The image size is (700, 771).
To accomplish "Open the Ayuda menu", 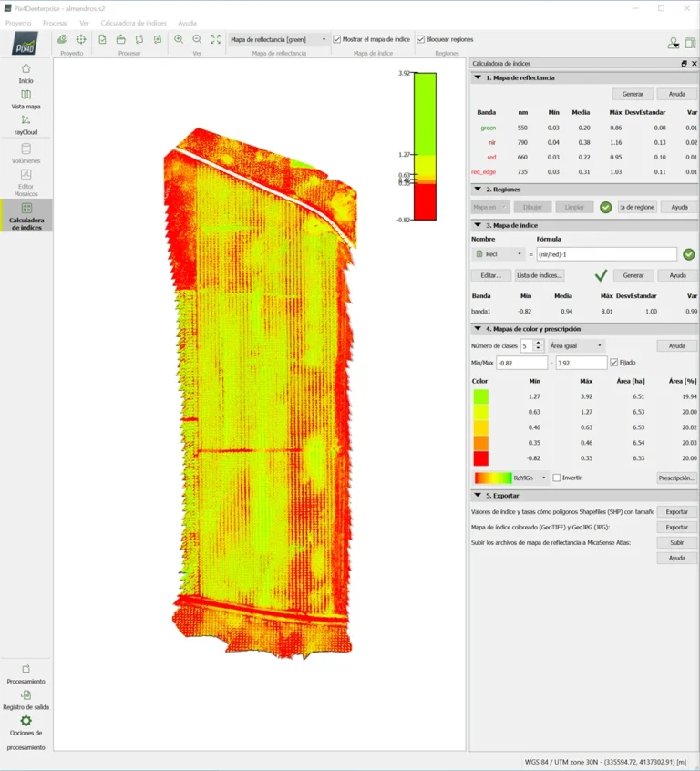I will point(187,23).
